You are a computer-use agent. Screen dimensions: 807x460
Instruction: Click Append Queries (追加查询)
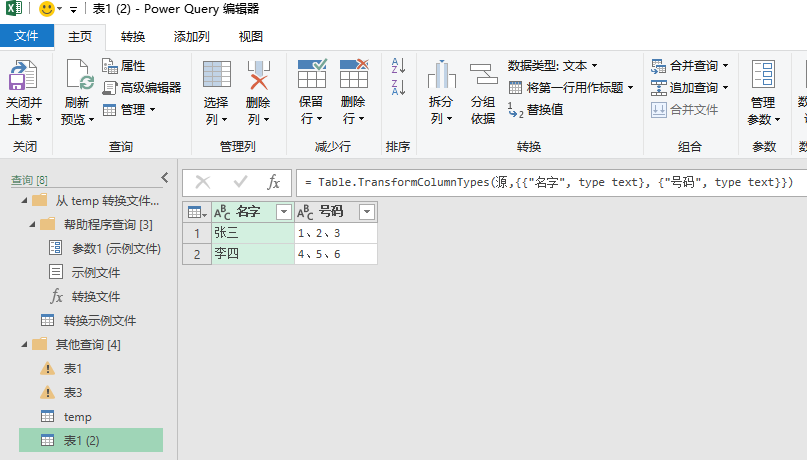click(690, 87)
